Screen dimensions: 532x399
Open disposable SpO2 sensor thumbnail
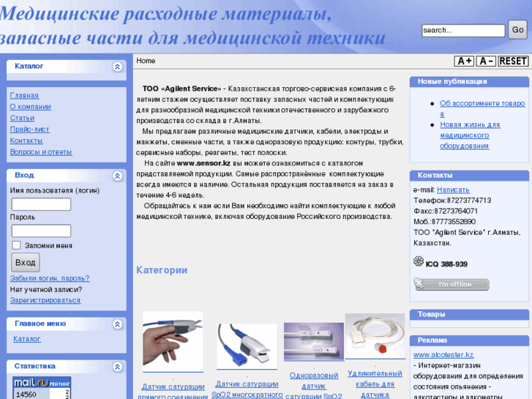(x=313, y=342)
